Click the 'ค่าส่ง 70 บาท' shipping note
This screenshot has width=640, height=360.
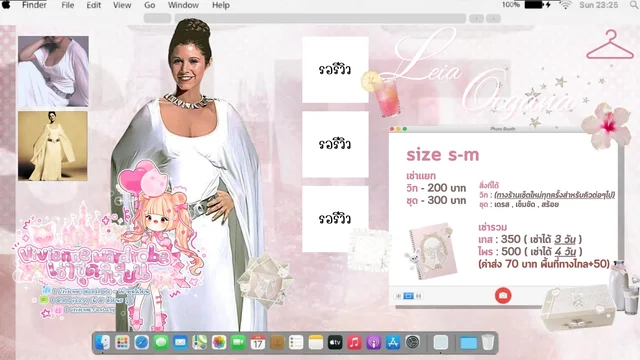click(544, 264)
